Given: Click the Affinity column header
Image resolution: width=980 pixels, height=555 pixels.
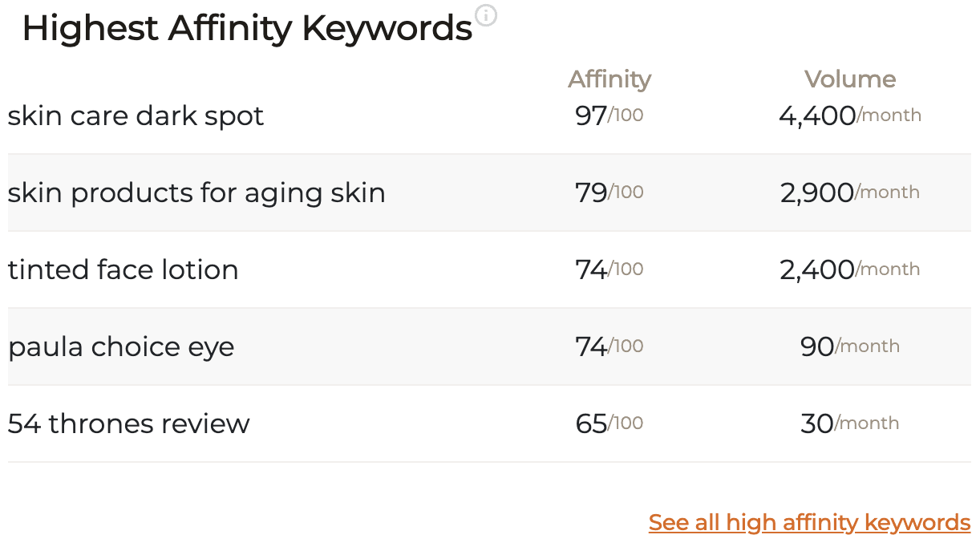Looking at the screenshot, I should pos(609,79).
